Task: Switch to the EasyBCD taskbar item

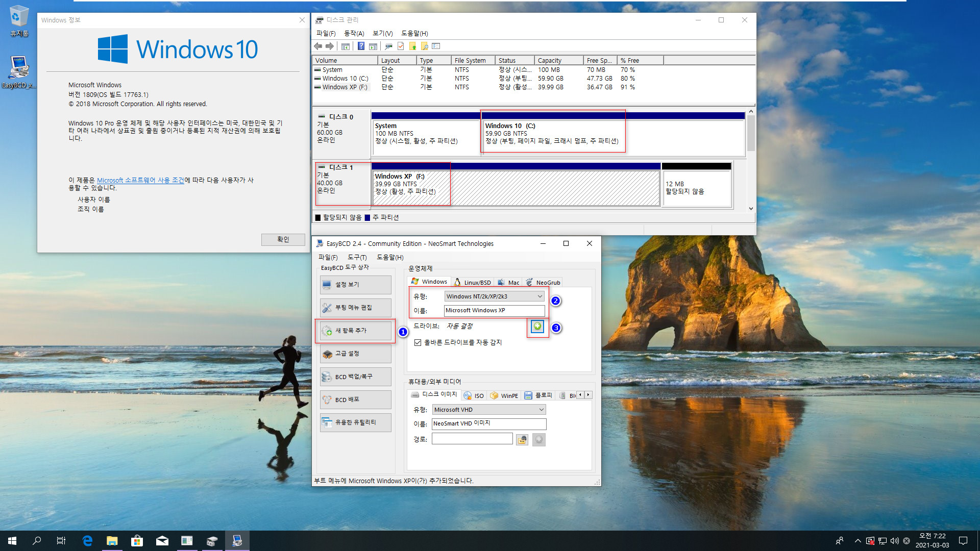Action: click(x=237, y=541)
